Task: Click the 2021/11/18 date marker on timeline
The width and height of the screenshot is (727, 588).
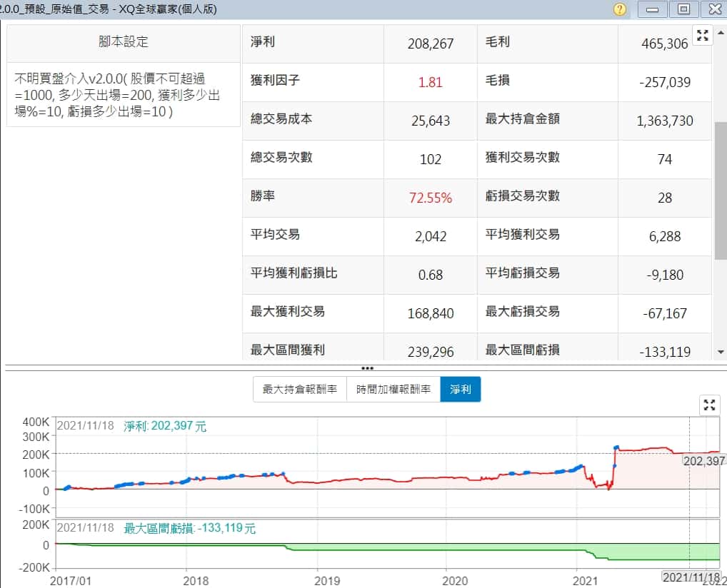Action: click(688, 577)
